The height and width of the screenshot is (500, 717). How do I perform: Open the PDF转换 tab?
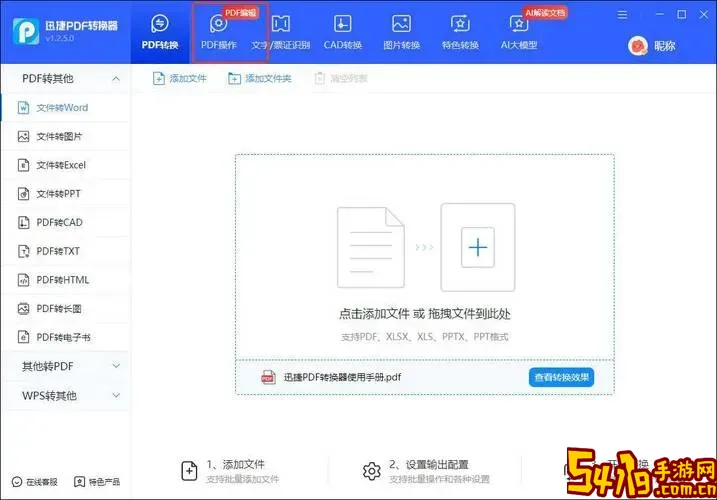(x=160, y=32)
